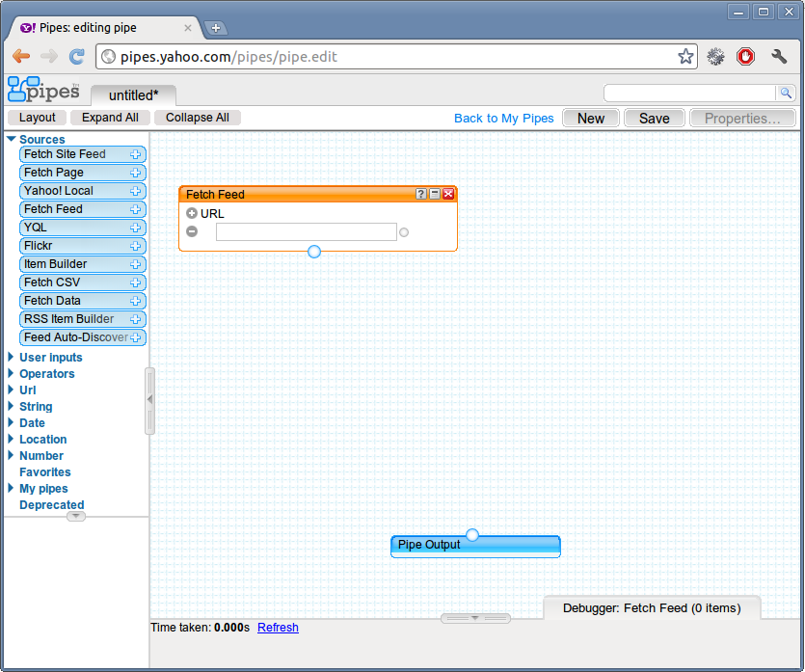Bookmark this page with the star
This screenshot has height=672, width=805.
point(685,57)
